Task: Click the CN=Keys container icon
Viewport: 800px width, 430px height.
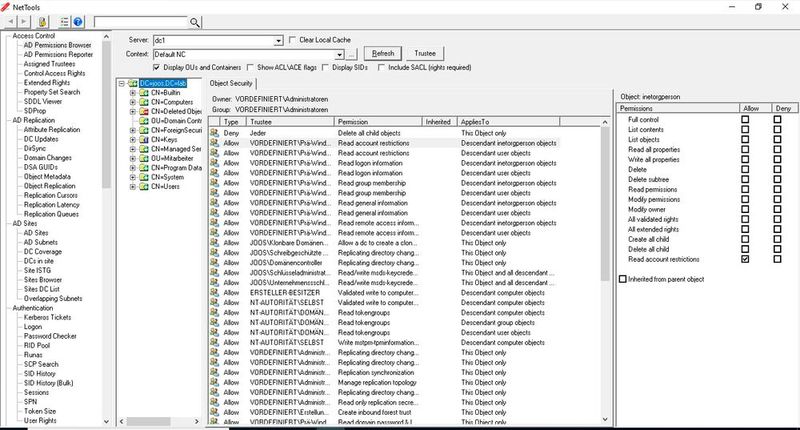Action: (144, 140)
